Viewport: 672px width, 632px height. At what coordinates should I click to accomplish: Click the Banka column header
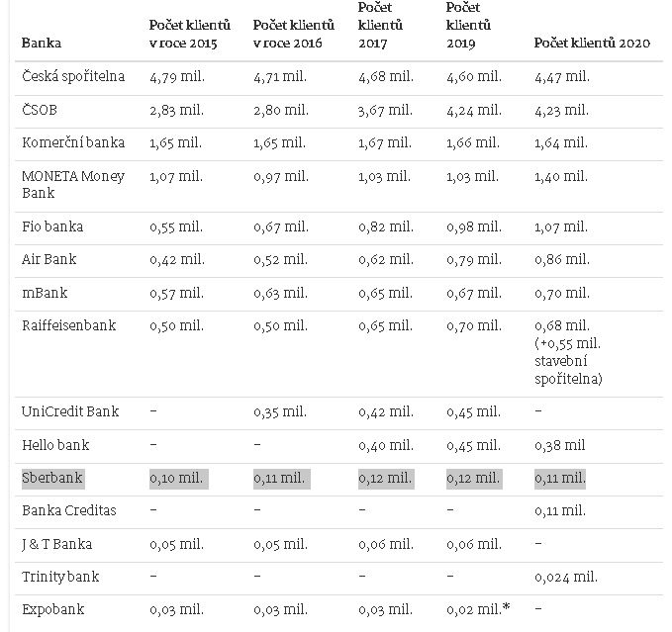coord(42,43)
